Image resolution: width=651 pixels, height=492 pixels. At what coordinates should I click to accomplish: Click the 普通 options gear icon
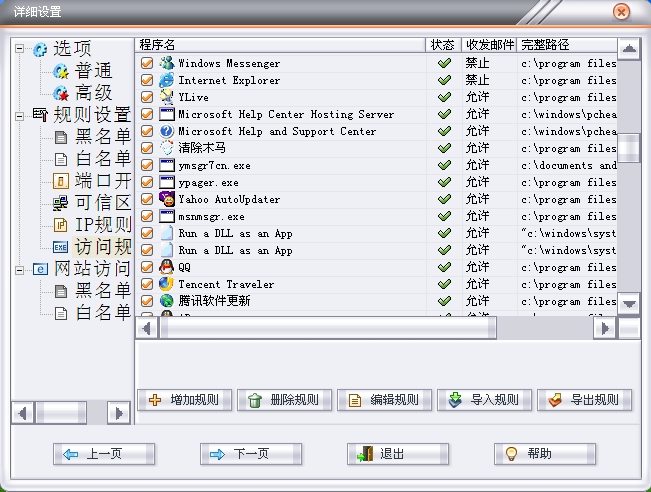61,71
